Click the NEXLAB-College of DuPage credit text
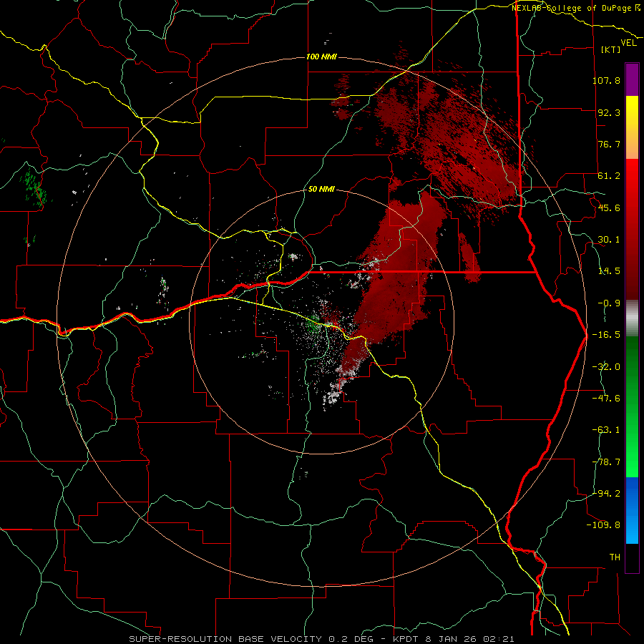The height and width of the screenshot is (644, 644). tap(575, 8)
